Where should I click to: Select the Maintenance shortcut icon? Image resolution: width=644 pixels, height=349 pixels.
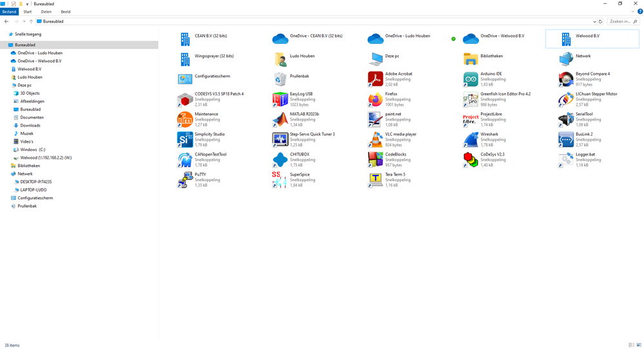click(185, 119)
